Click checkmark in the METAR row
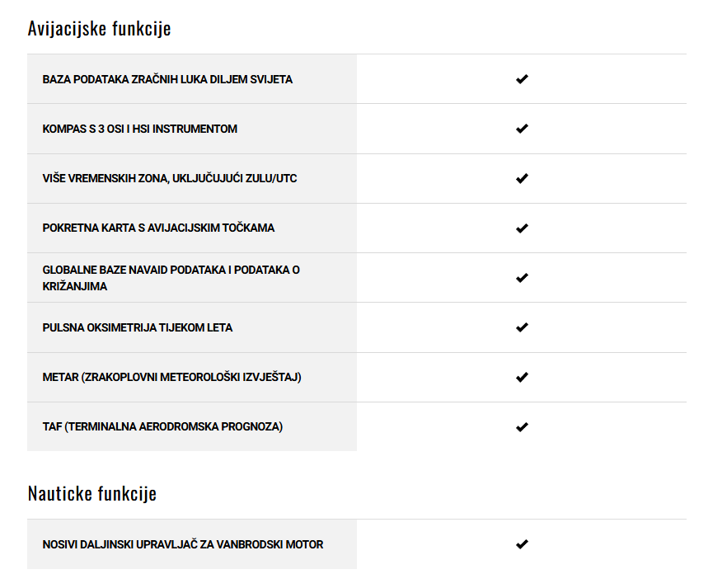This screenshot has width=727, height=588. coord(522,377)
